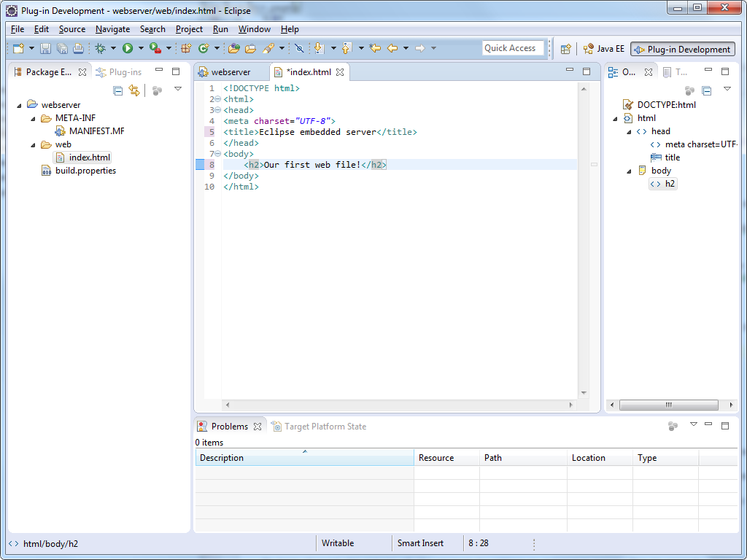Click the New Java Class icon
Image resolution: width=747 pixels, height=560 pixels.
(x=204, y=48)
